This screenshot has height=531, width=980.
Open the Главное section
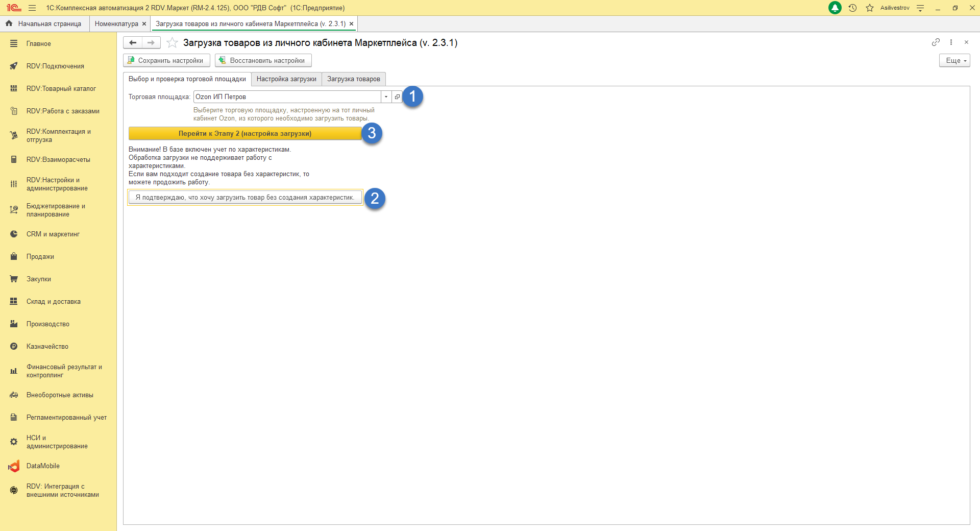[58, 43]
